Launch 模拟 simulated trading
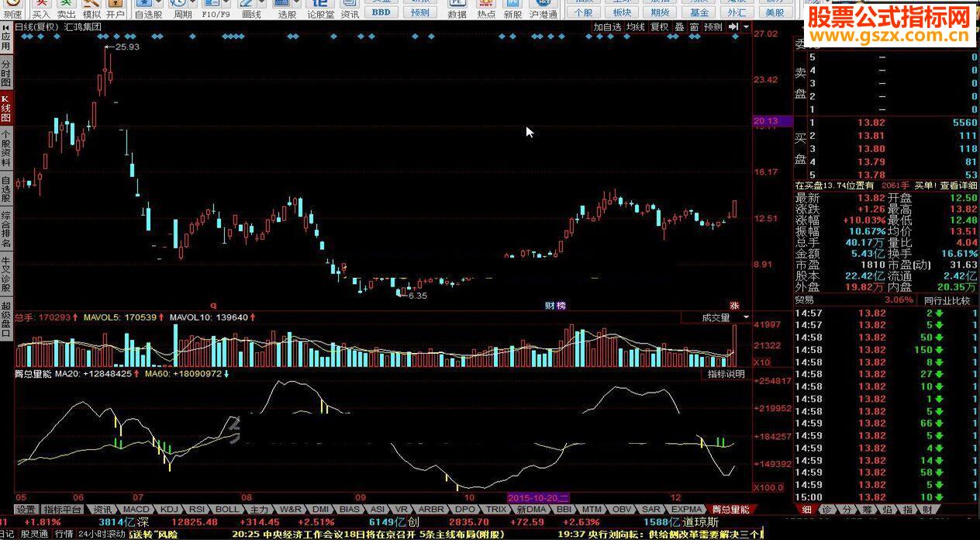The image size is (980, 540). click(91, 9)
